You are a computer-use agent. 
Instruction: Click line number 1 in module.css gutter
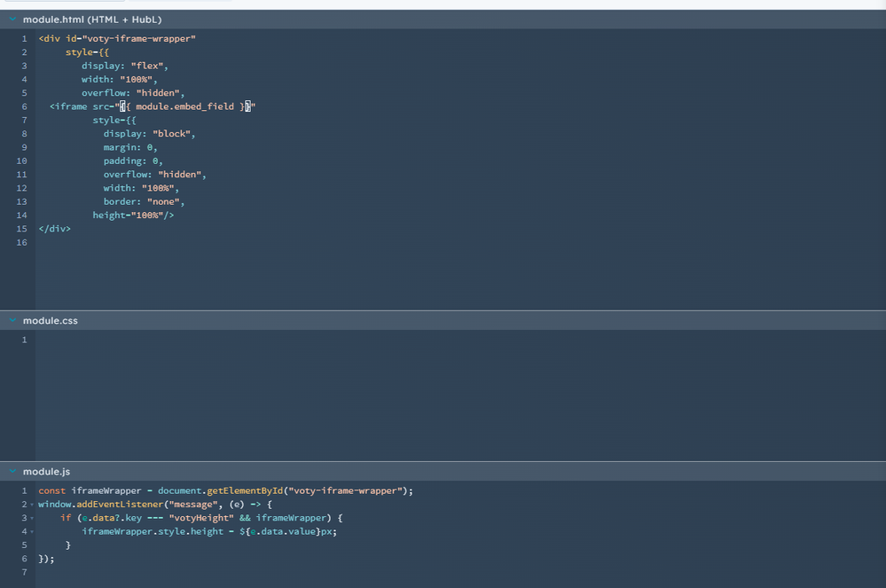point(23,340)
